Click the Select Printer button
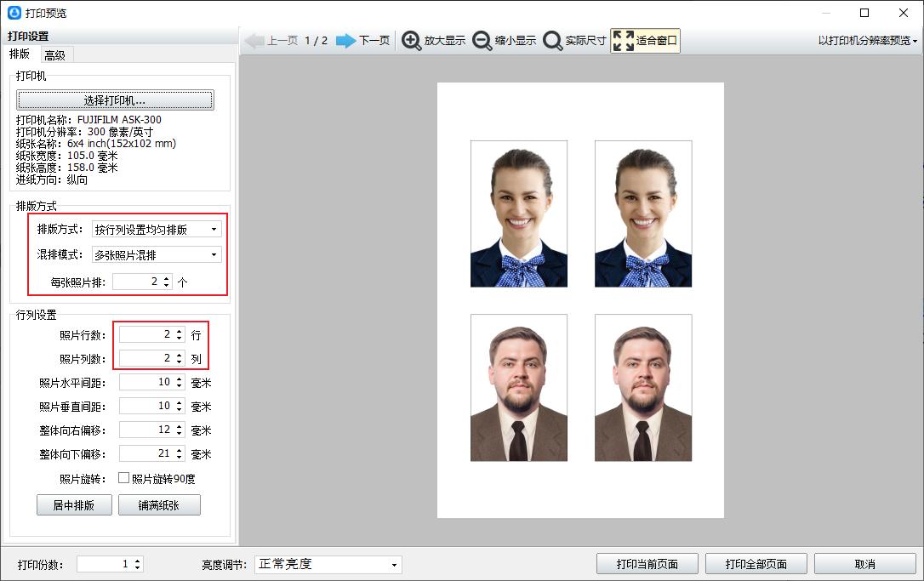924x581 pixels. pyautogui.click(x=115, y=100)
